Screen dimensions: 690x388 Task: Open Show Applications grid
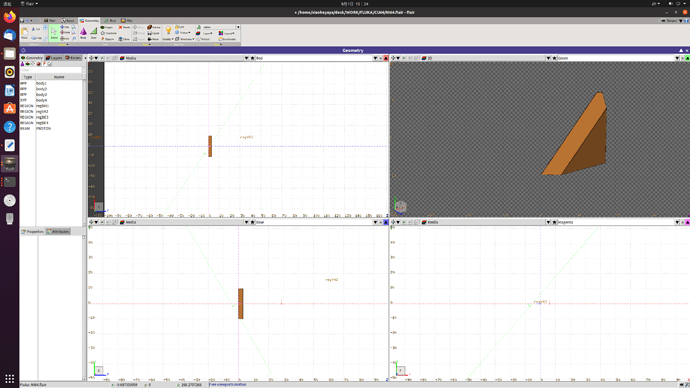[x=9, y=378]
